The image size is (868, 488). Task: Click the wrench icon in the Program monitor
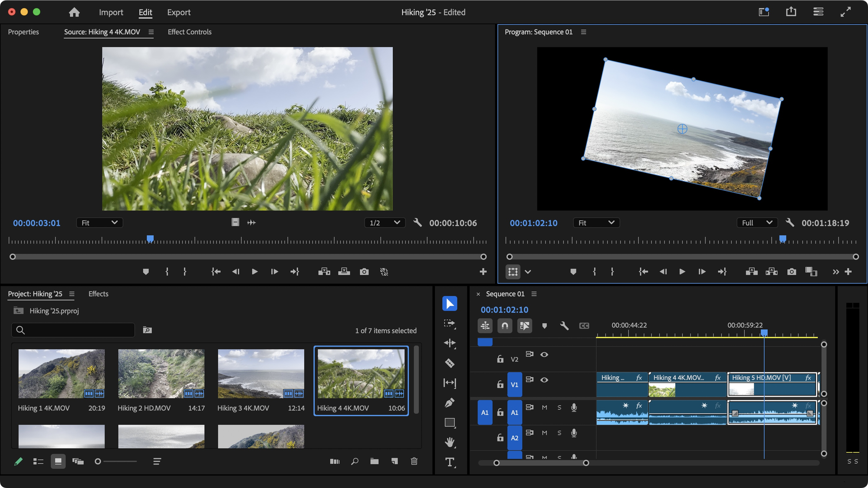tap(790, 223)
